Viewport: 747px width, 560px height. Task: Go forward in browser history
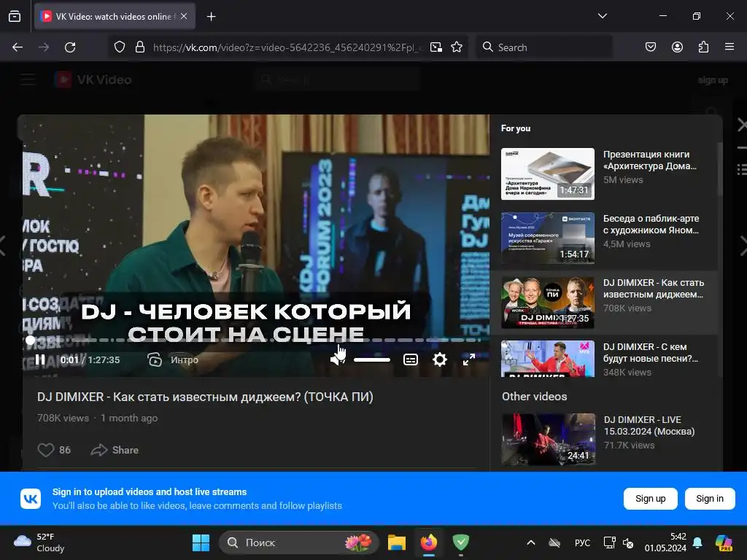(x=44, y=47)
